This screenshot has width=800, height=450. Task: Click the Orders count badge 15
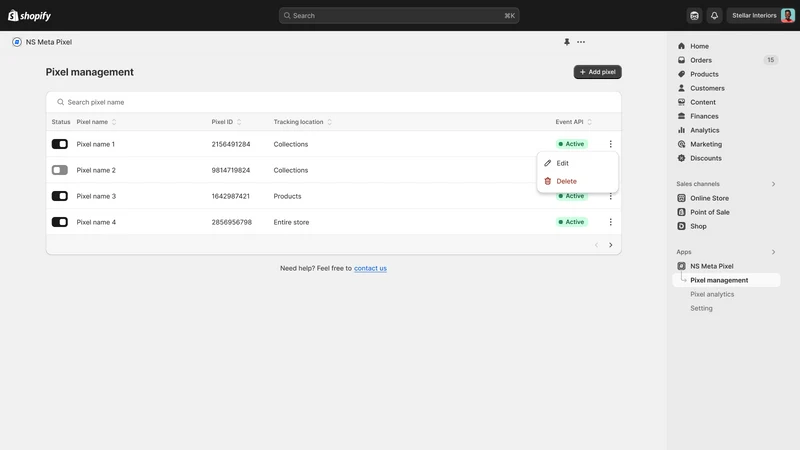(x=770, y=60)
